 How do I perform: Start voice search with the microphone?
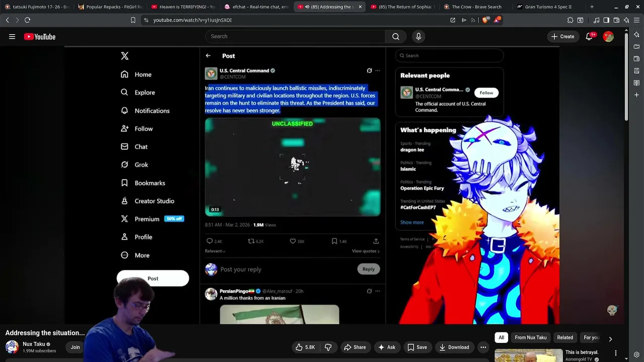[419, 36]
